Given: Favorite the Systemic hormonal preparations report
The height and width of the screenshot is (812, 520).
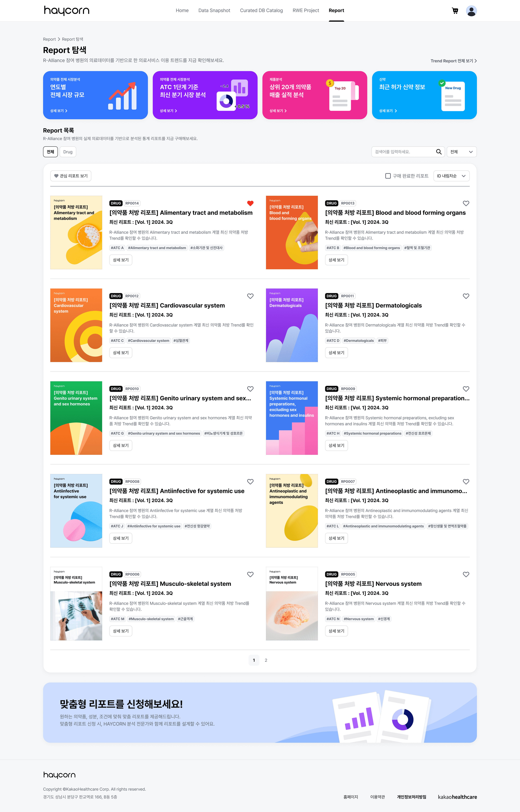Looking at the screenshot, I should point(466,389).
